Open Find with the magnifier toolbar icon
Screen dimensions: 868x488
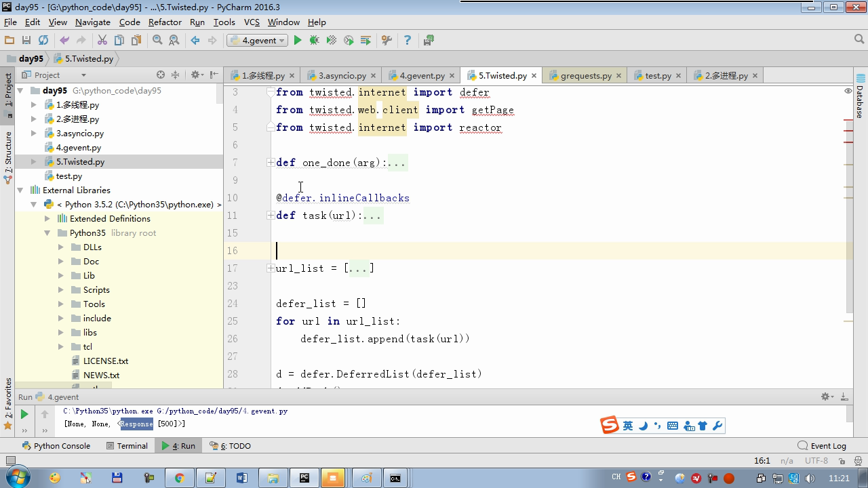[157, 41]
